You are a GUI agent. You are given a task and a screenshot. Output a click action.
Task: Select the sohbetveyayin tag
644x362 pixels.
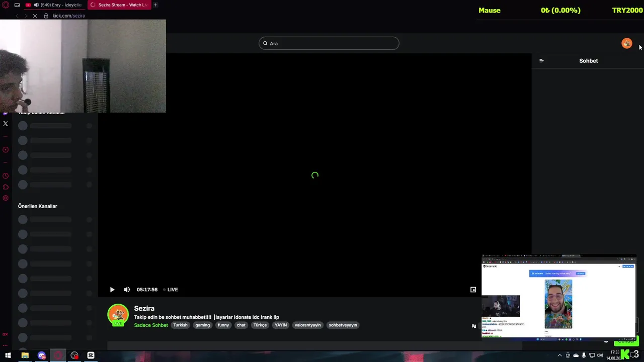343,325
